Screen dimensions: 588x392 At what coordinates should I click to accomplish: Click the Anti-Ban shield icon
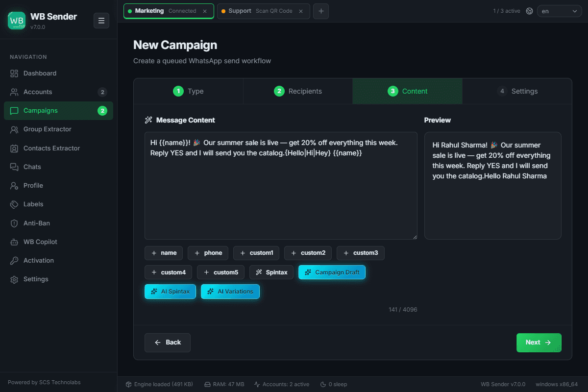point(14,223)
